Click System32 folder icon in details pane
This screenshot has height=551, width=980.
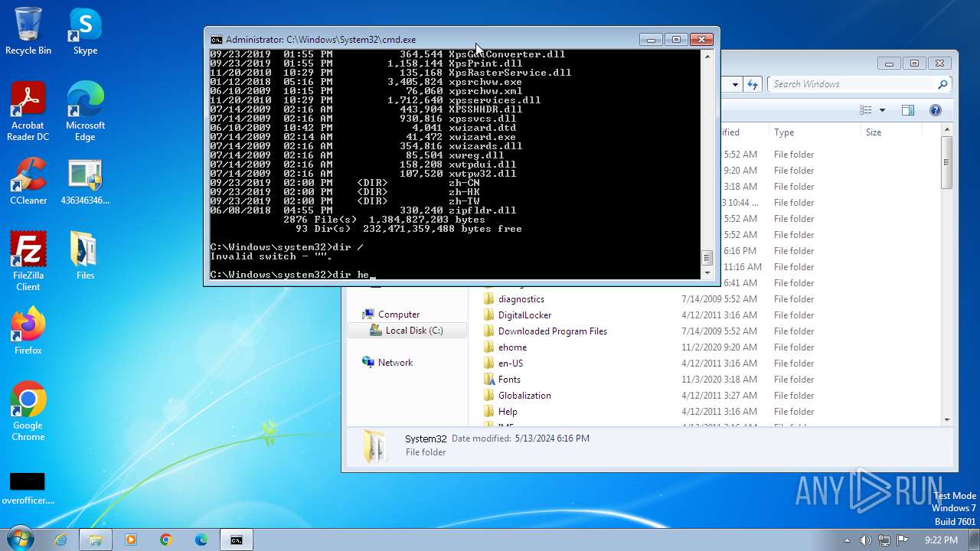(375, 446)
